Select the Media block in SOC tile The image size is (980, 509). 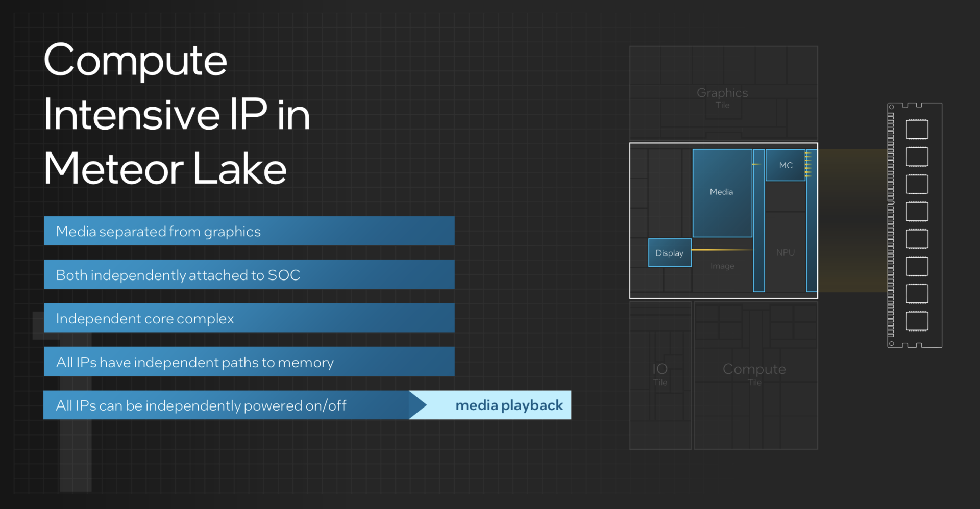722,193
